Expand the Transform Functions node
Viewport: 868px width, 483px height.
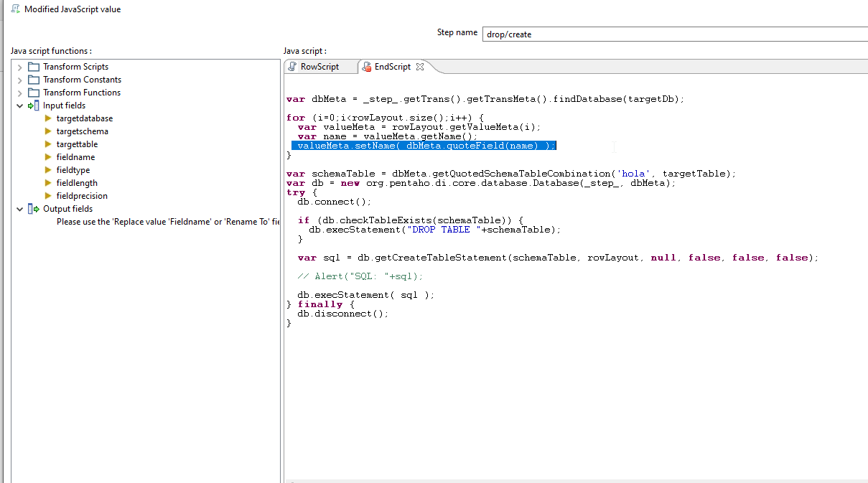click(x=19, y=92)
